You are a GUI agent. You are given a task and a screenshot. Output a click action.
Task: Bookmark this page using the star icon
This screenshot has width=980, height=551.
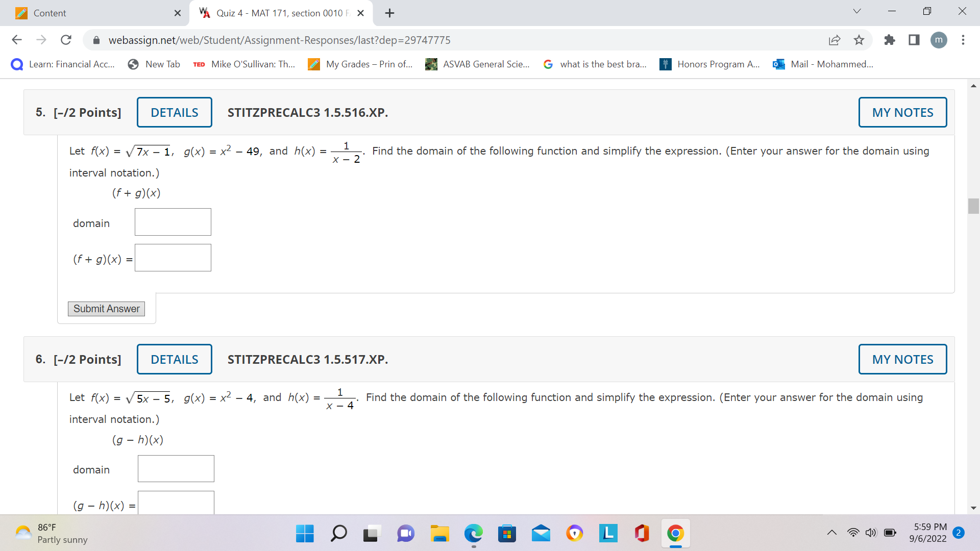pos(859,40)
